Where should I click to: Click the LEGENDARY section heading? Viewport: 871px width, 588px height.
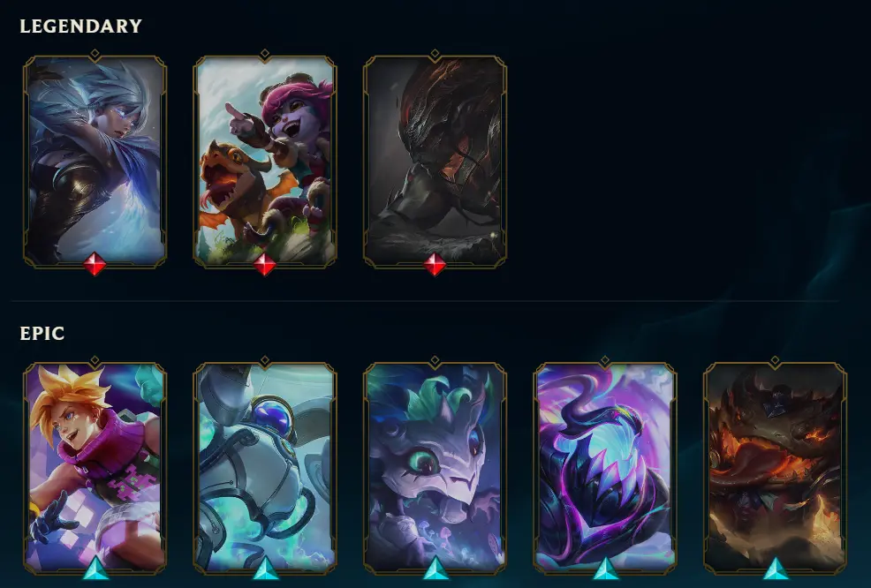[x=81, y=26]
